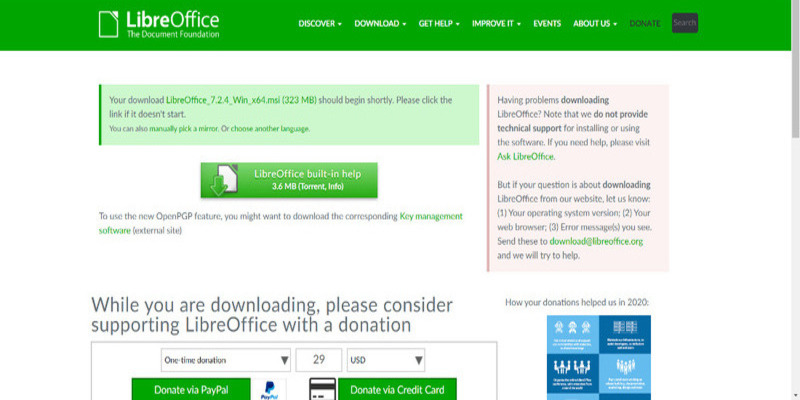The image size is (800, 400).
Task: Click the manually pick a mirror link
Action: (x=184, y=129)
